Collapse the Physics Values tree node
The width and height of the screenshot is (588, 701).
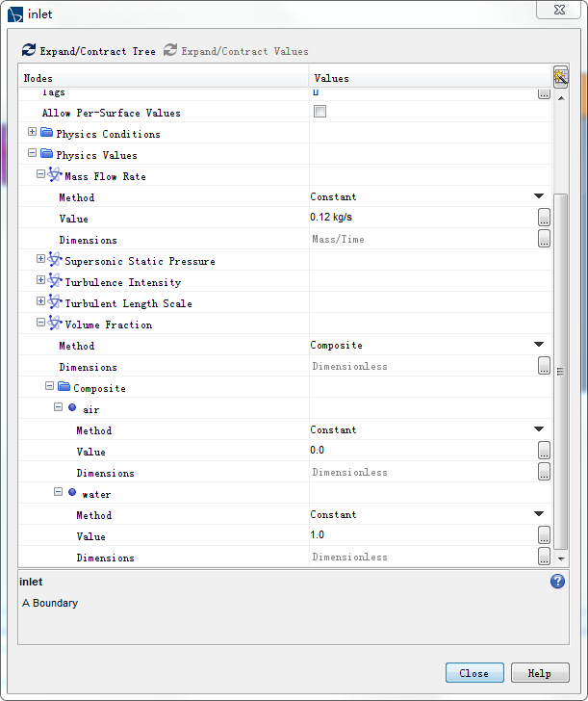pyautogui.click(x=33, y=154)
